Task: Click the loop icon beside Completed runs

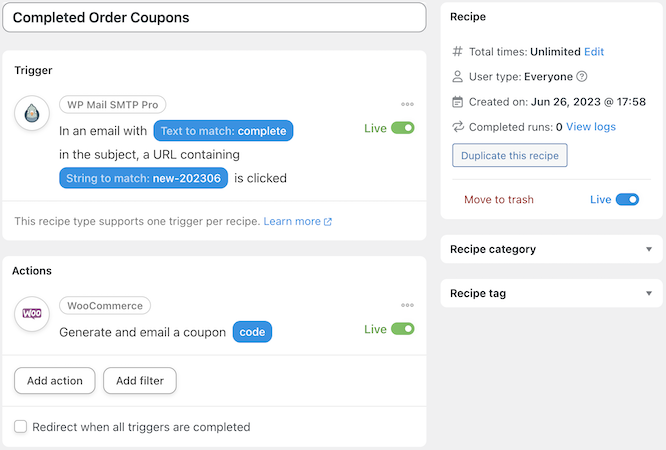Action: 458,127
